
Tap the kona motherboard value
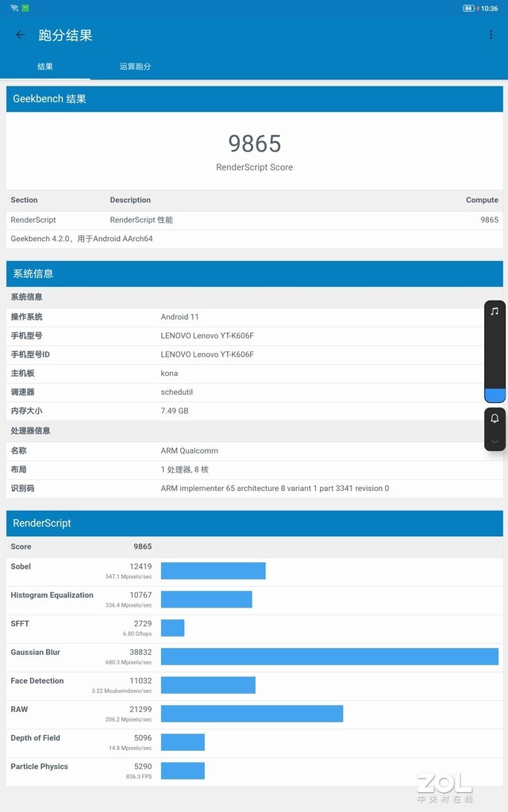pos(169,373)
